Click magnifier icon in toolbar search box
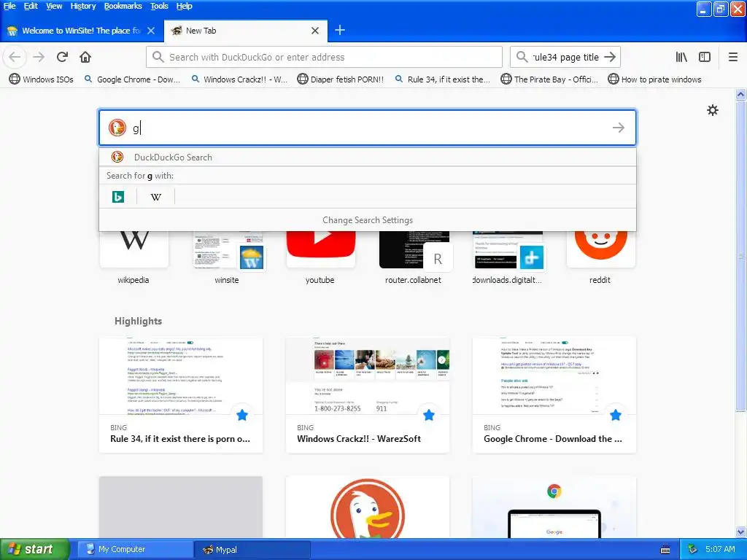 click(x=522, y=57)
